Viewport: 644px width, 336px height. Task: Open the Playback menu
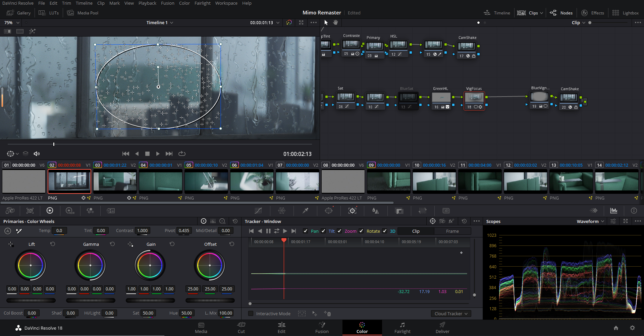pos(147,3)
